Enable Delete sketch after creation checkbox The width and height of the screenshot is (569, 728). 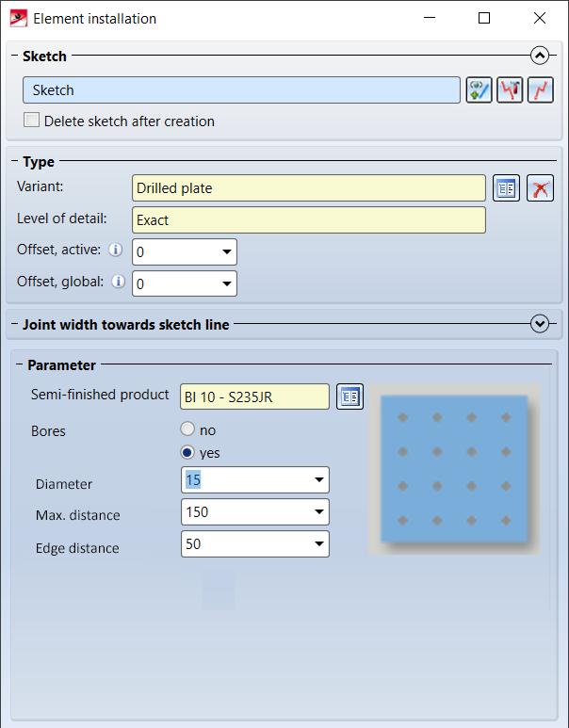[x=32, y=121]
